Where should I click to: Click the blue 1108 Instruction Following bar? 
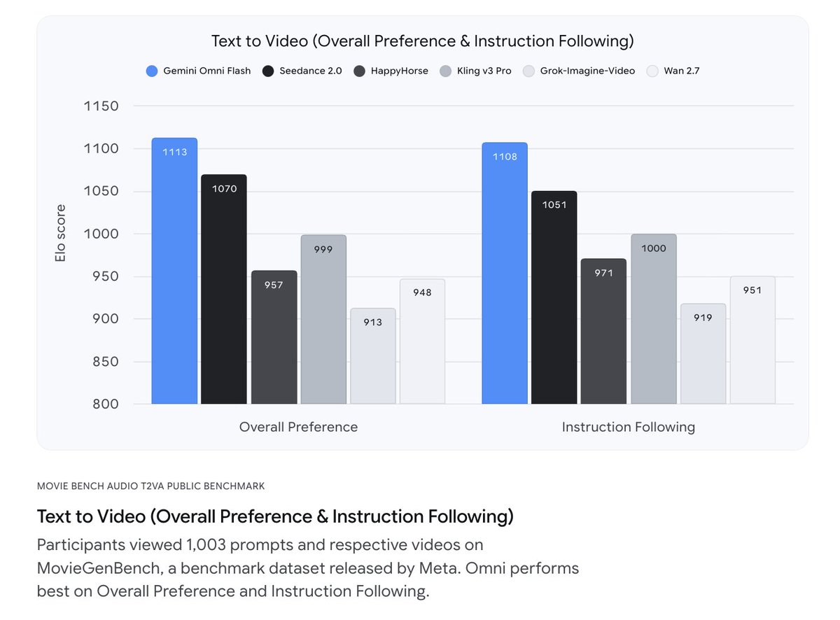click(505, 273)
